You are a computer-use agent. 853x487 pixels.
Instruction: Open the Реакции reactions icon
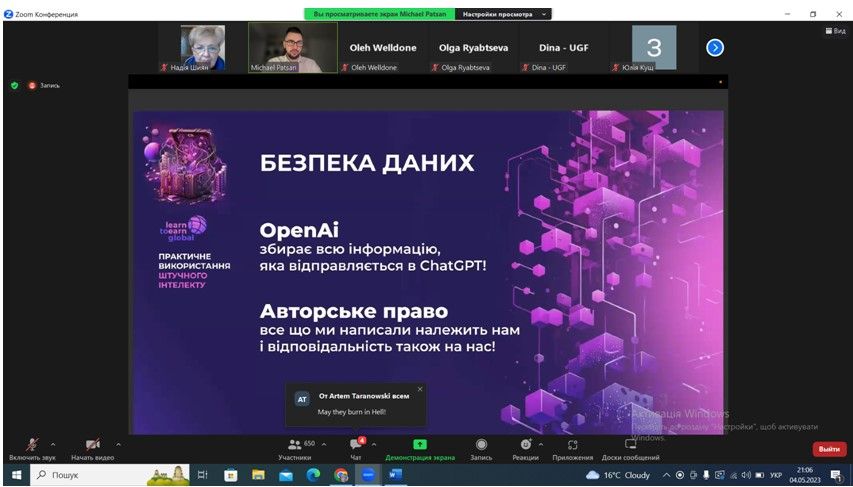526,445
